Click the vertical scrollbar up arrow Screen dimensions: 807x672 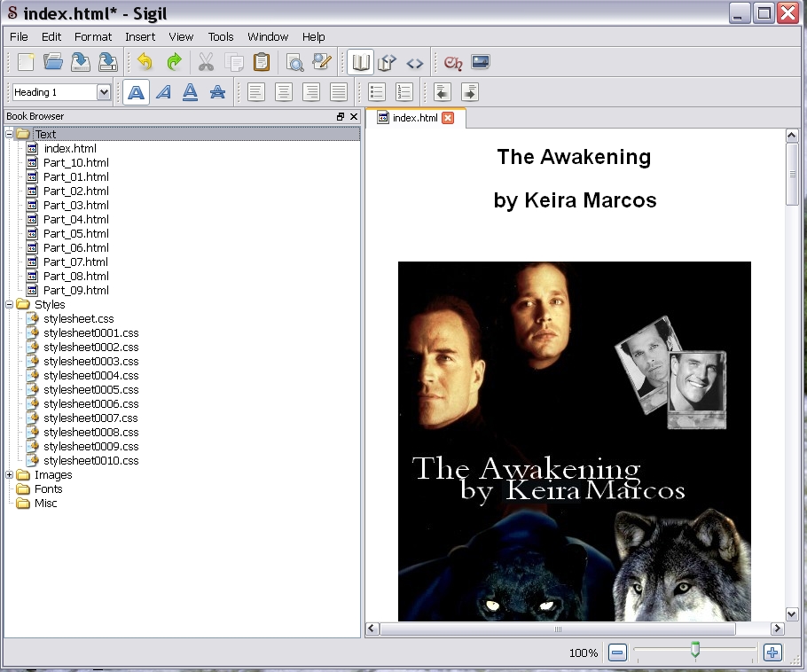[792, 136]
